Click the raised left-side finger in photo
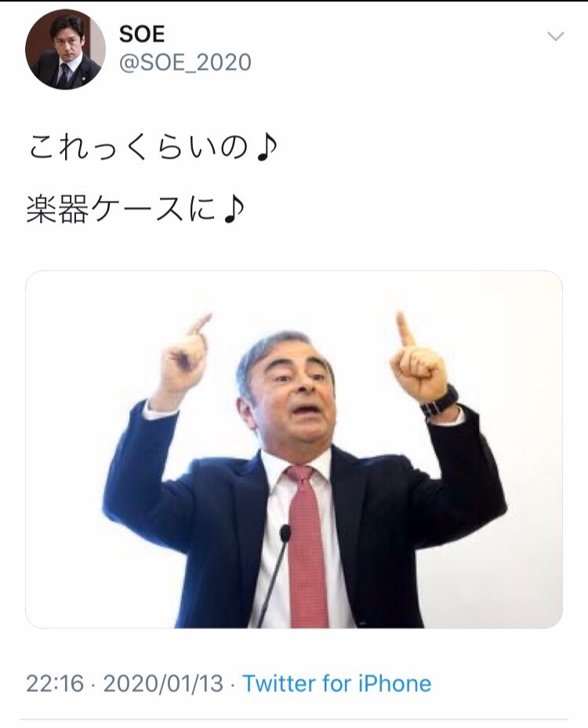Image resolution: width=588 pixels, height=728 pixels. click(x=201, y=324)
